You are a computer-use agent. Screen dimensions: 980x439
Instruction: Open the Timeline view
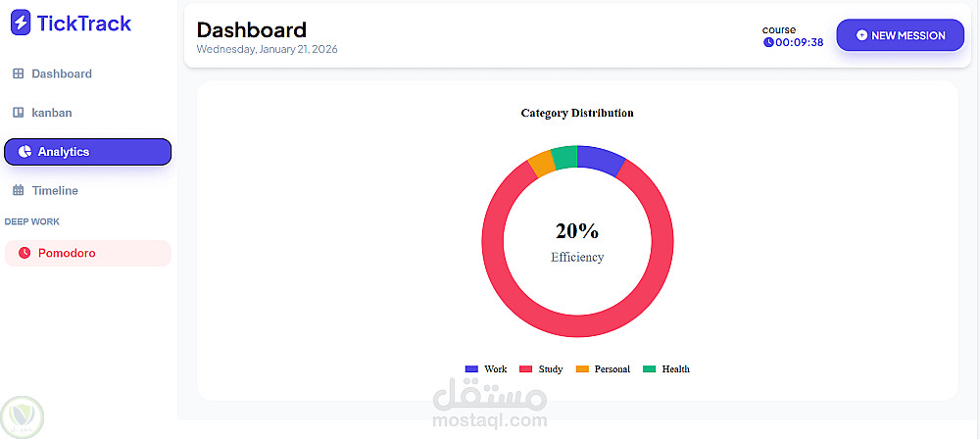coord(55,191)
